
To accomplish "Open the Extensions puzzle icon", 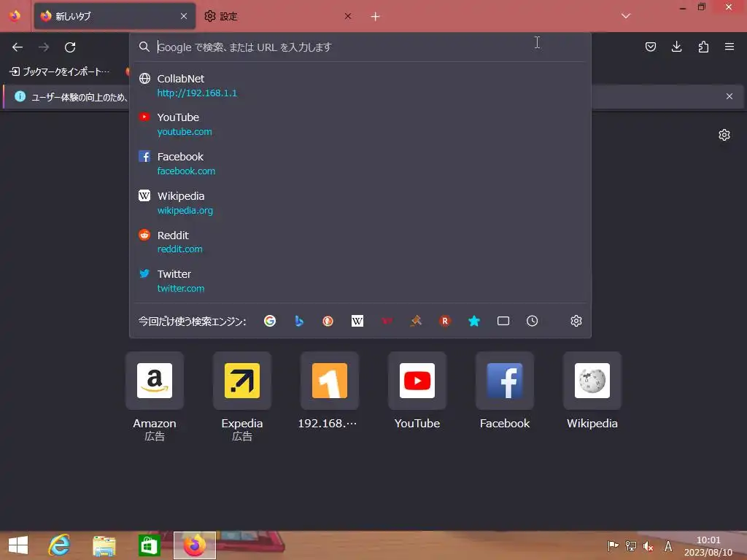I will [703, 47].
